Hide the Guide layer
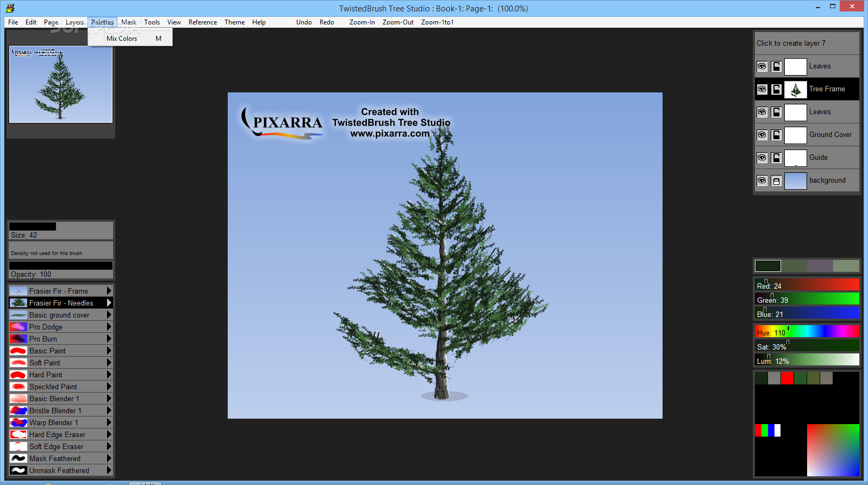The height and width of the screenshot is (485, 868). pyautogui.click(x=762, y=158)
